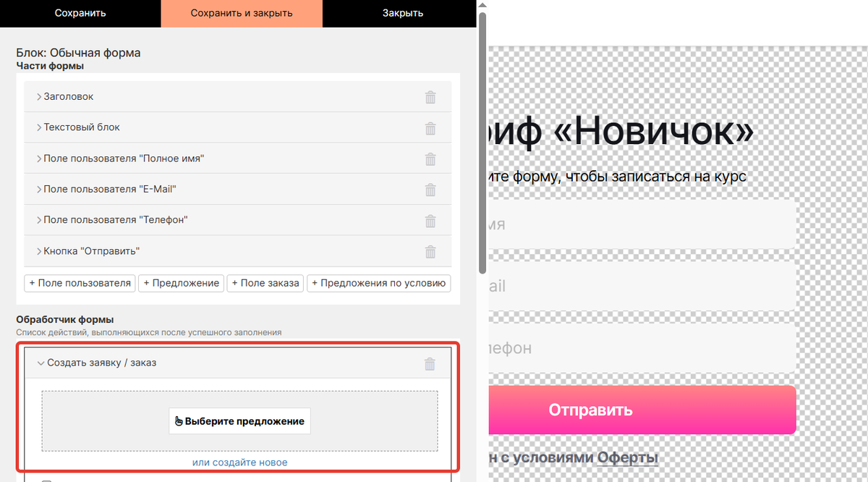Delete the Текстовый блок form part
This screenshot has width=868, height=482.
click(x=430, y=128)
